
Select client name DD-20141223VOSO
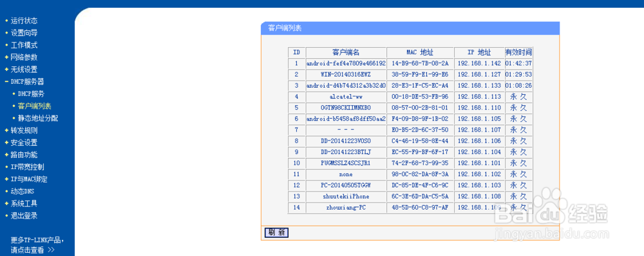coord(346,141)
